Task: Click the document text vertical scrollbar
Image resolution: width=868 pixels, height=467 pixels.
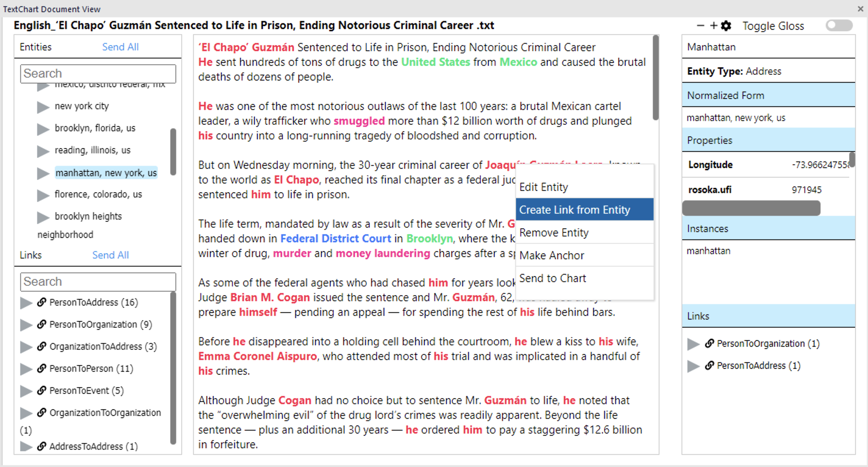Action: [655, 78]
